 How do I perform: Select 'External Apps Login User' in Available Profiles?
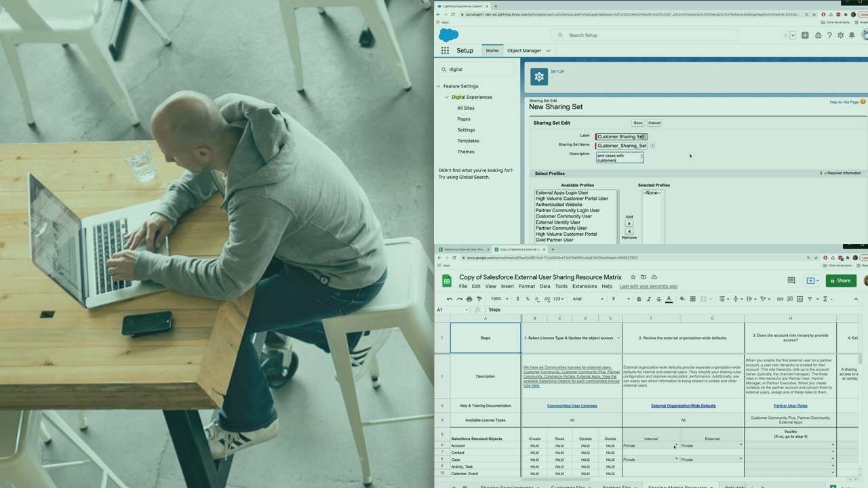click(x=562, y=192)
